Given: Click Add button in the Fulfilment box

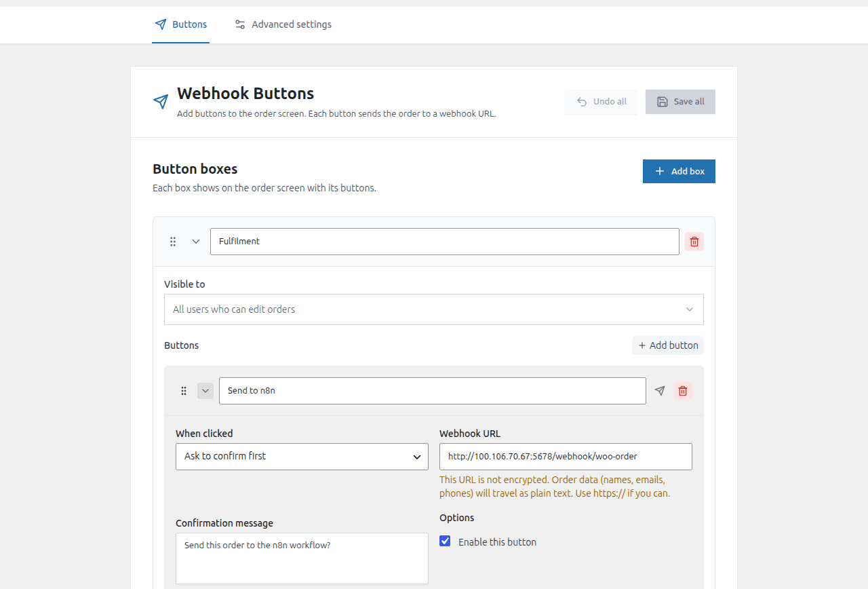Looking at the screenshot, I should [x=668, y=345].
